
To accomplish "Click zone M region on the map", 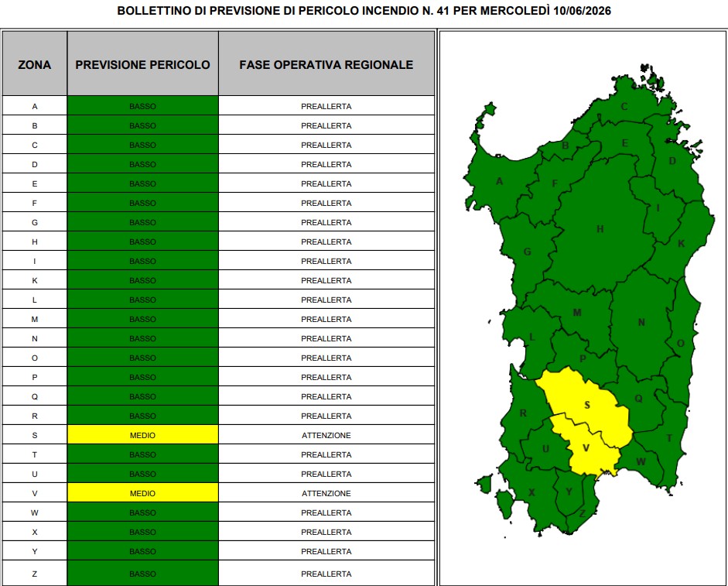I will pos(577,313).
